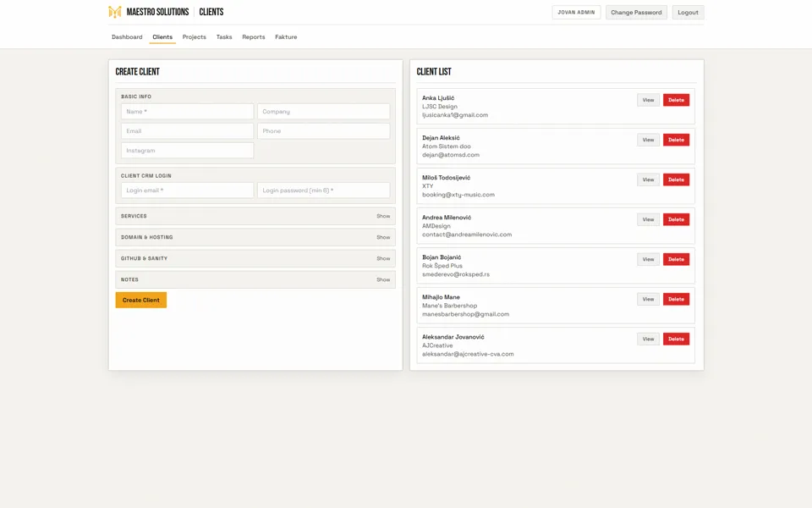Show the Notes section

coord(383,280)
